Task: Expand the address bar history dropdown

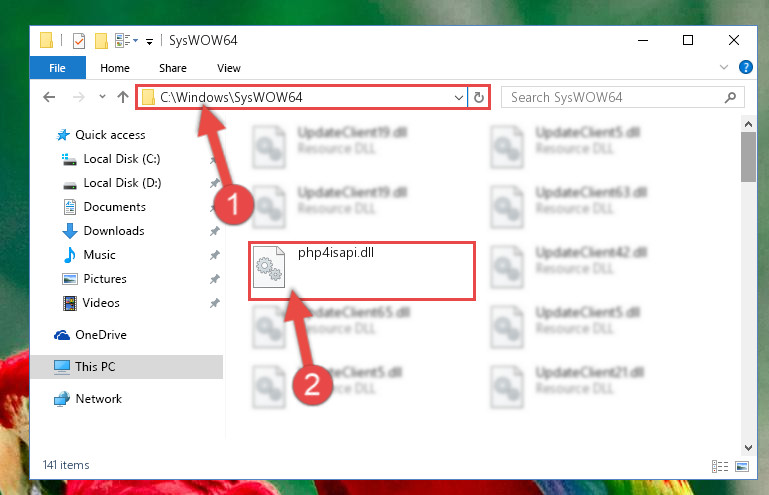Action: (459, 97)
